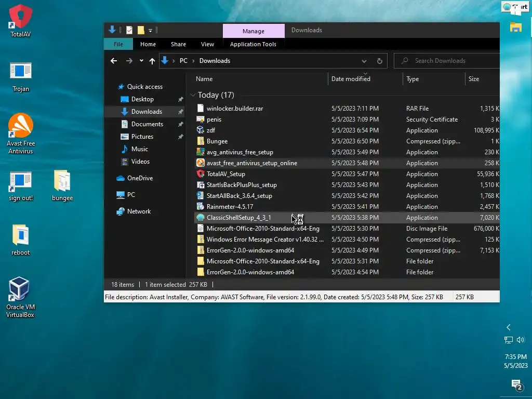The image size is (532, 399).
Task: Show hidden system tray icons chevron
Action: [508, 327]
